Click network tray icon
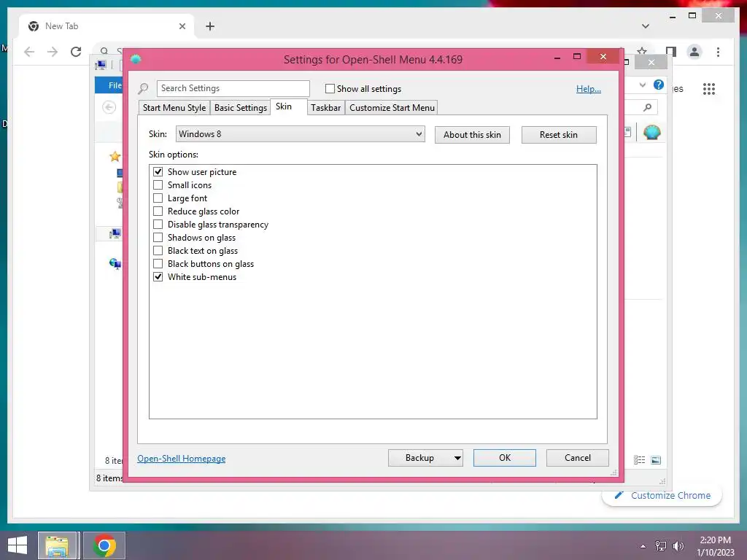 click(x=661, y=546)
